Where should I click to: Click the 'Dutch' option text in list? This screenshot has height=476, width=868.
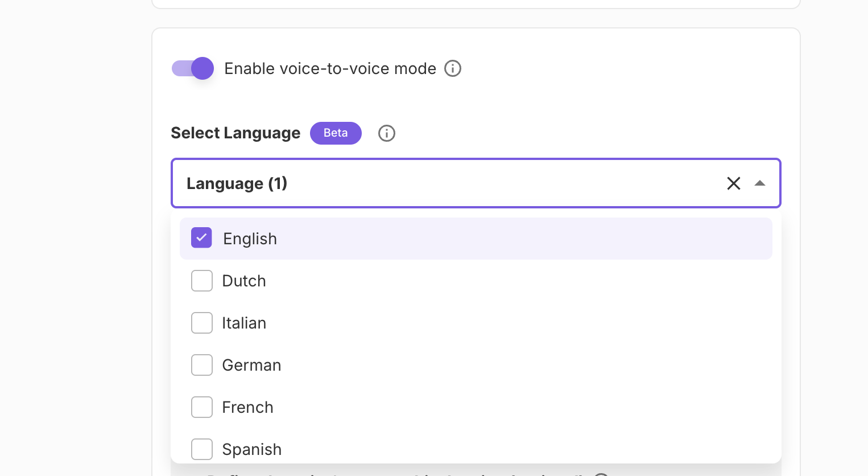click(x=244, y=281)
